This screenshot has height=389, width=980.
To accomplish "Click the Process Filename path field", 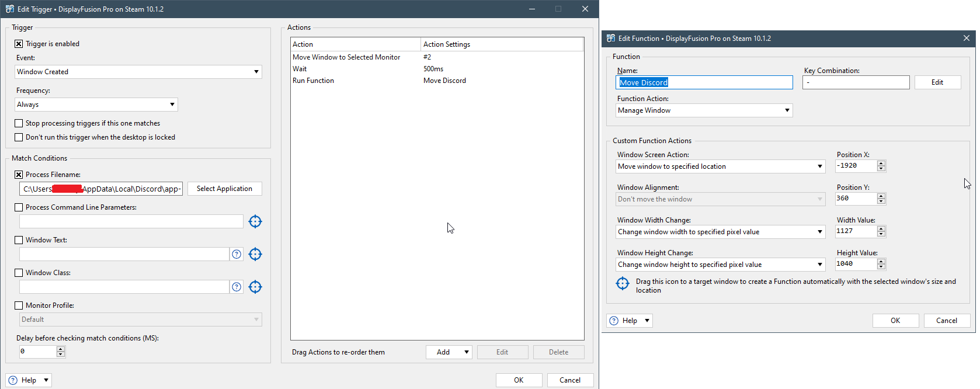I will (101, 189).
